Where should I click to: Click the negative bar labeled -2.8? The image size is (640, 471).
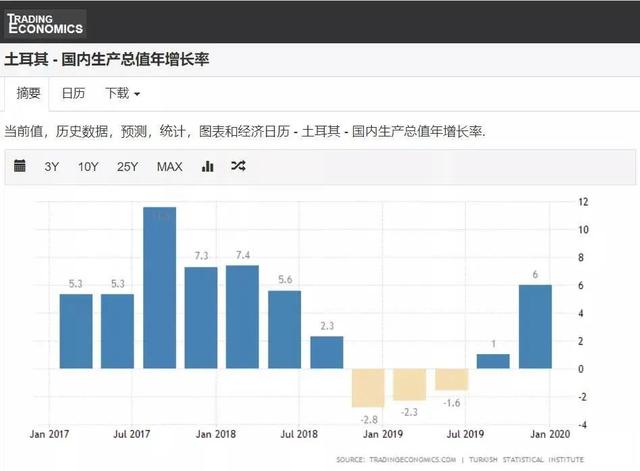point(368,387)
